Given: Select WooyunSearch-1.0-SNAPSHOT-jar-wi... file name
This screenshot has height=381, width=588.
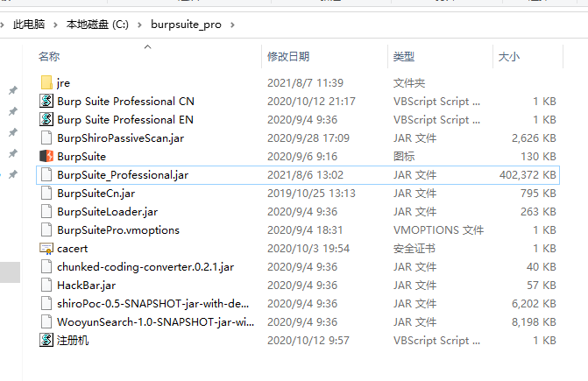Looking at the screenshot, I should click(156, 321).
